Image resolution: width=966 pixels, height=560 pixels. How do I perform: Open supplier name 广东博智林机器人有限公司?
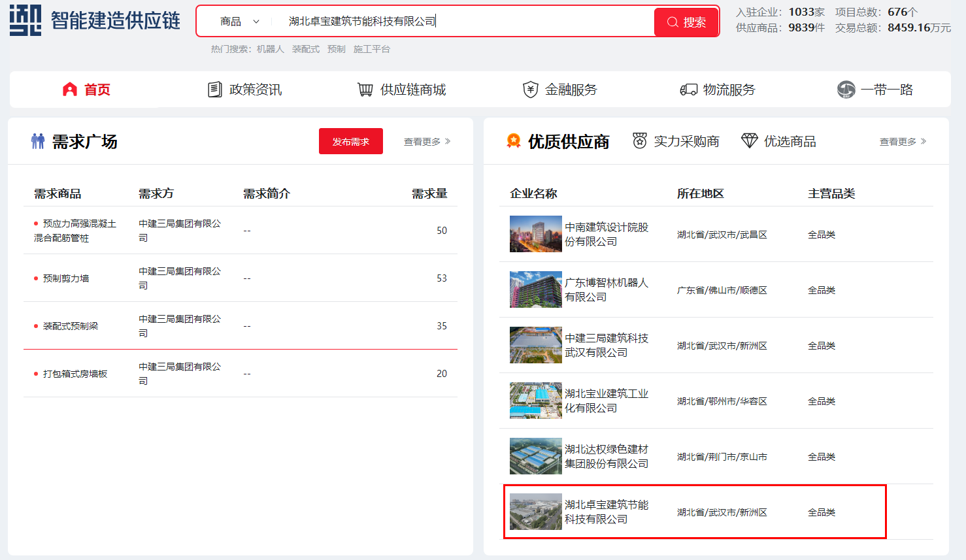coord(607,289)
